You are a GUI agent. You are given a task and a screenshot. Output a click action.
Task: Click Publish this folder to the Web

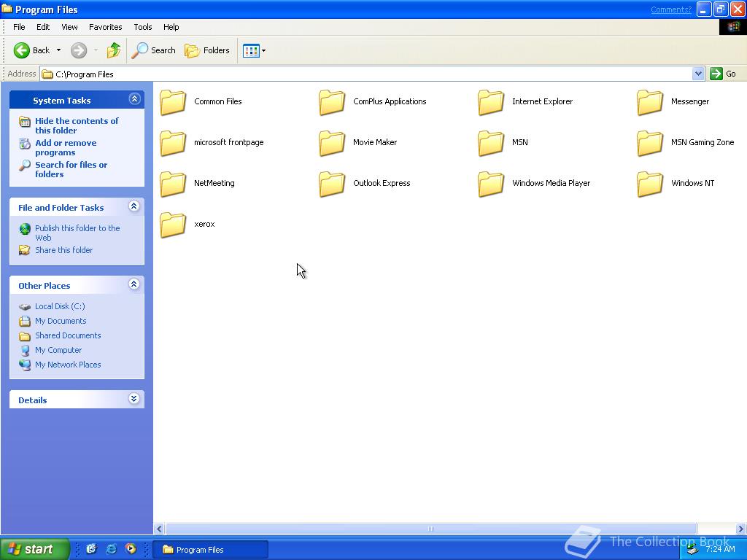pyautogui.click(x=77, y=233)
